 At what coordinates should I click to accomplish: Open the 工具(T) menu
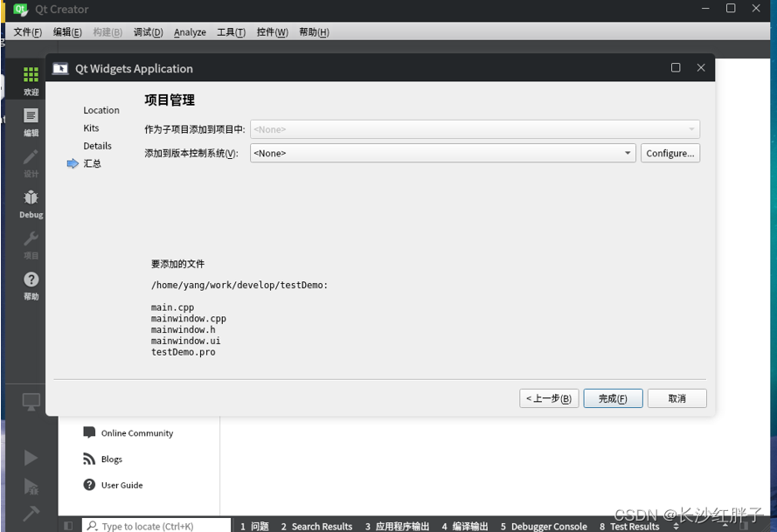231,32
